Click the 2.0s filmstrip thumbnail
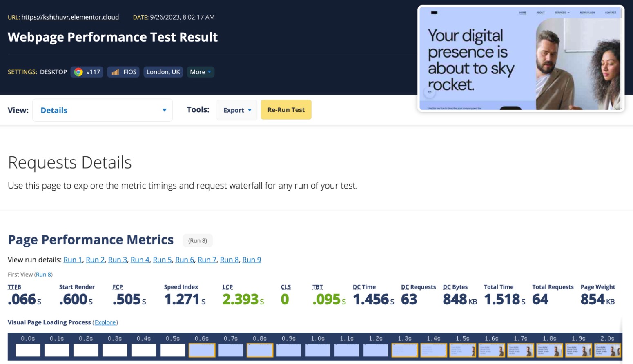 point(608,350)
